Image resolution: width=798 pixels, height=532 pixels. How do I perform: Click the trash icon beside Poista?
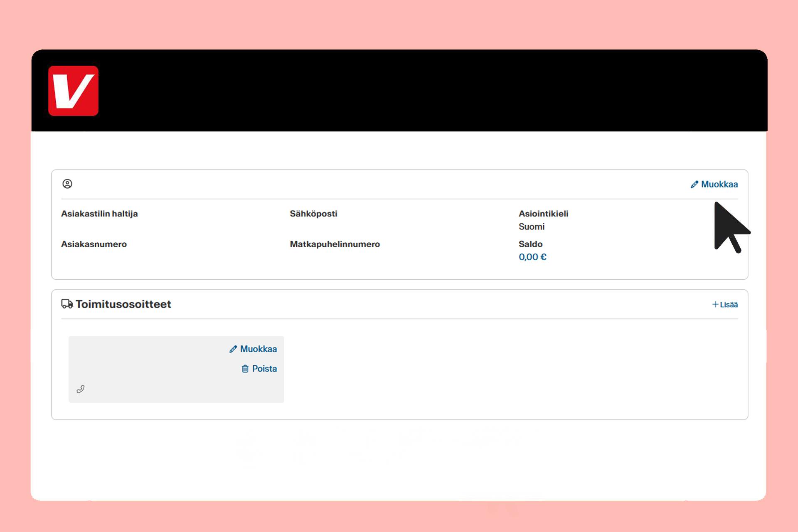click(x=245, y=369)
